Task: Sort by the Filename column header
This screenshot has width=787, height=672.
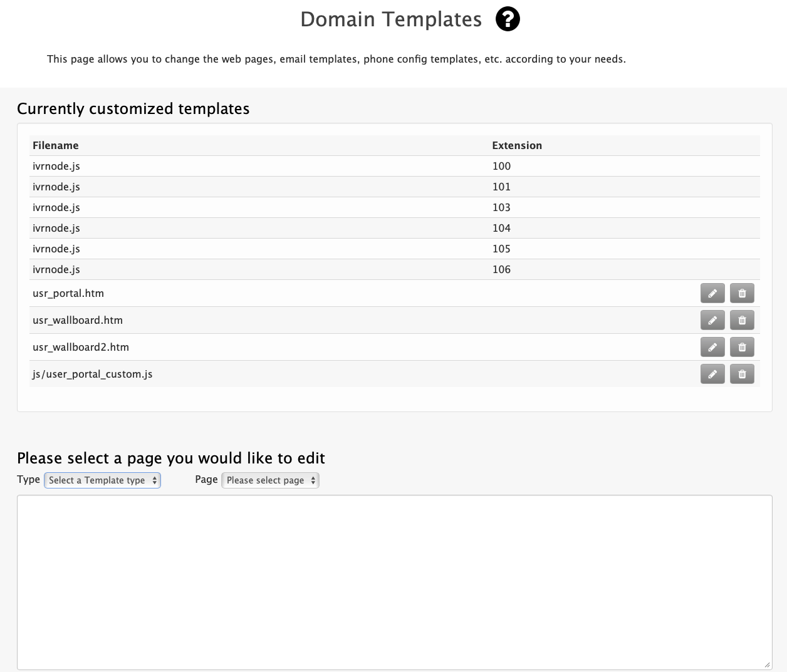Action: click(56, 145)
